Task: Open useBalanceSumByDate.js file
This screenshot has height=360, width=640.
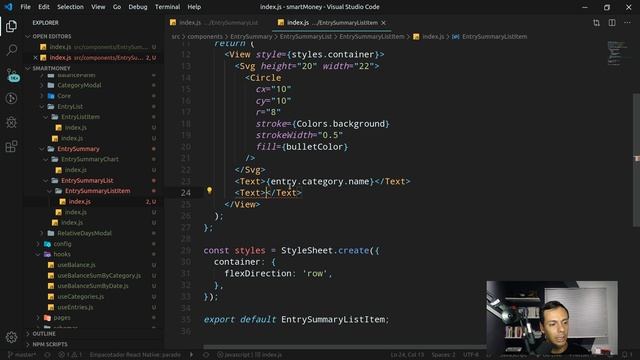Action: point(94,286)
